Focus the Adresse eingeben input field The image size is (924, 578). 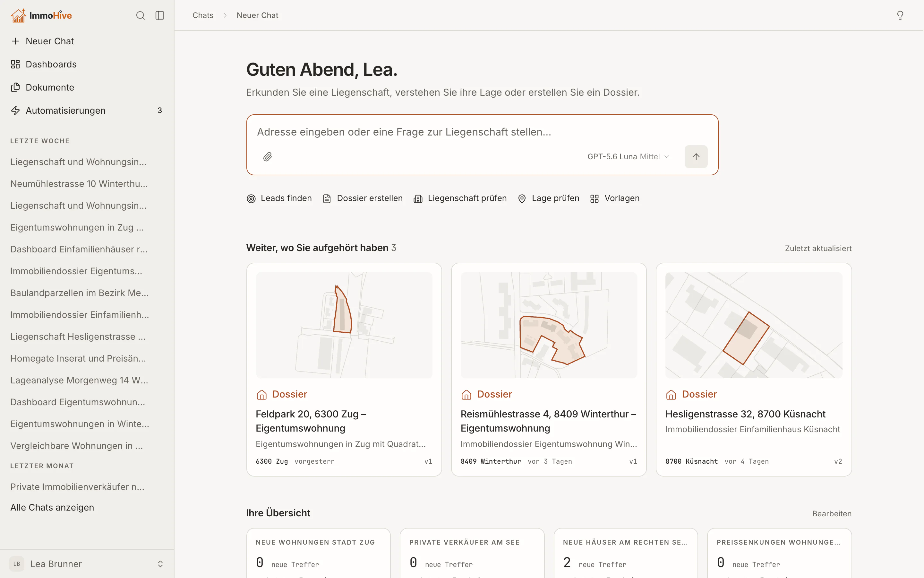tap(482, 132)
